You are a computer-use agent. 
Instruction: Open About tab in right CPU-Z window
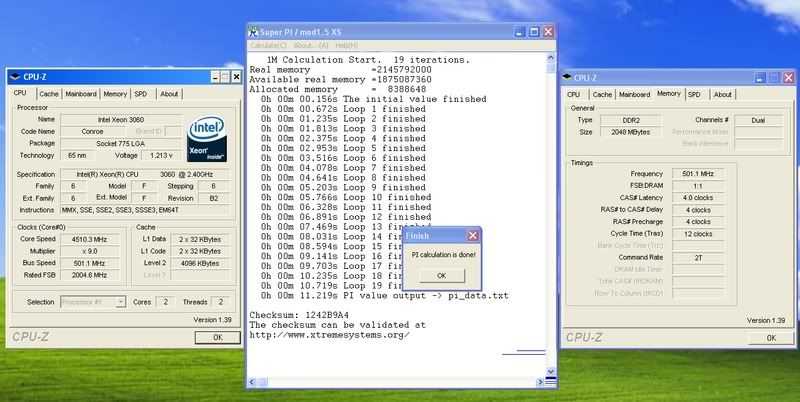[x=723, y=94]
